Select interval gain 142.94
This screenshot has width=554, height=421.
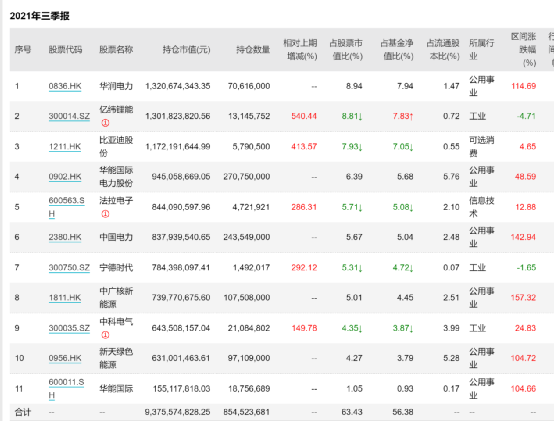(523, 237)
